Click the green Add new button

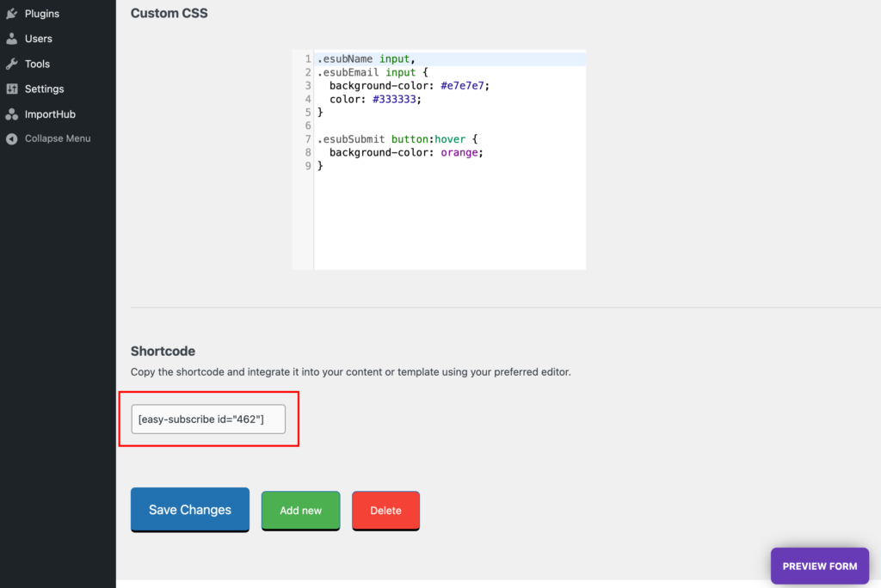[x=300, y=511]
